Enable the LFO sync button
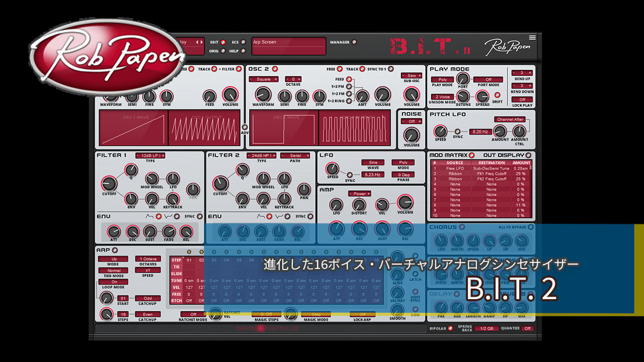This screenshot has height=362, width=644. click(348, 174)
